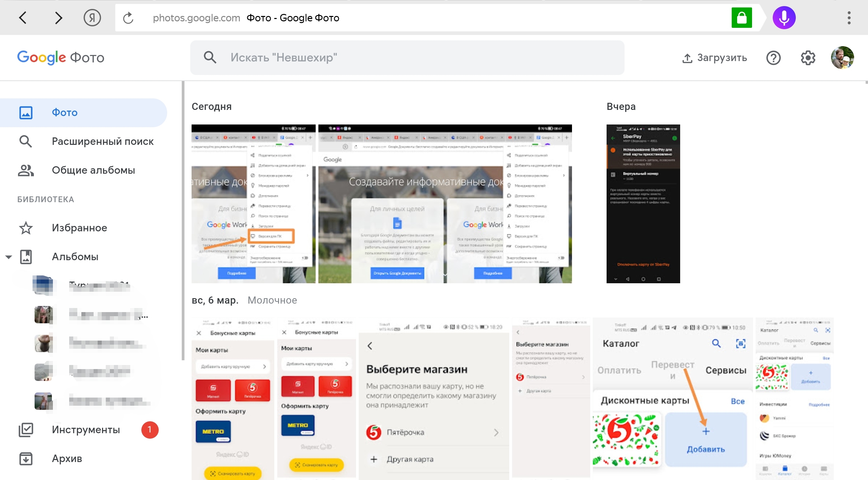The image size is (868, 480).
Task: Click the Общие альбомы people icon
Action: click(x=26, y=170)
